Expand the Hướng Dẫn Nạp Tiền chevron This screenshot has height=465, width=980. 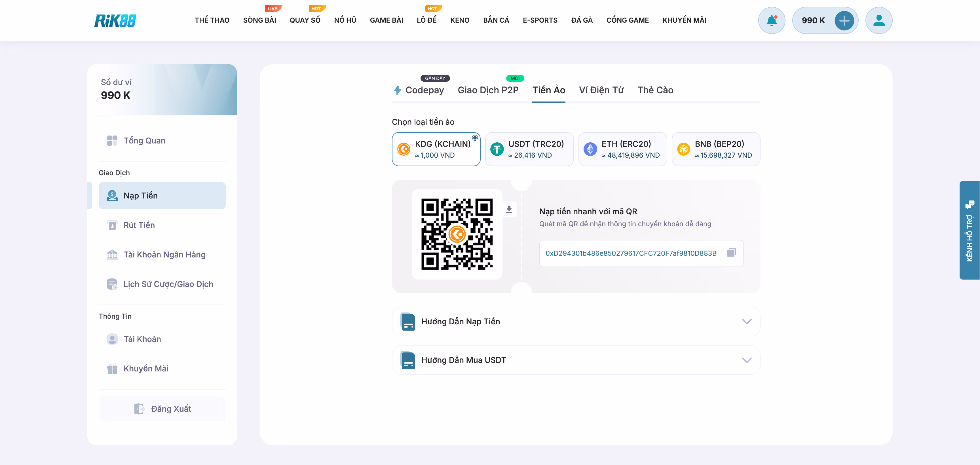pos(746,322)
